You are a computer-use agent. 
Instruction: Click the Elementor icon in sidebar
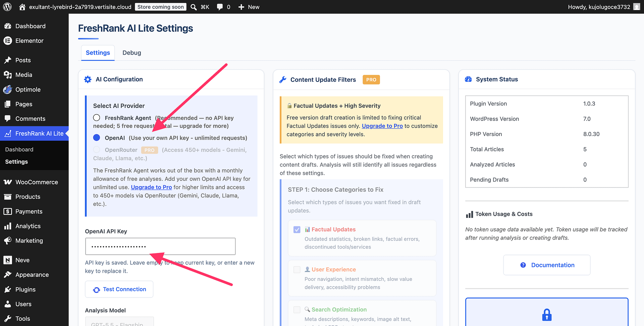pyautogui.click(x=8, y=41)
